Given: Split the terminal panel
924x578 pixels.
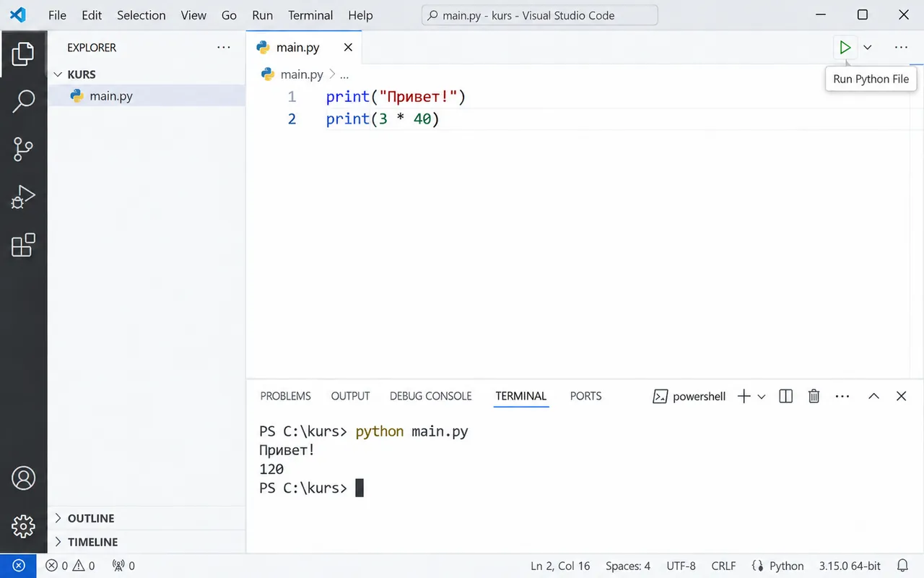Looking at the screenshot, I should 786,396.
